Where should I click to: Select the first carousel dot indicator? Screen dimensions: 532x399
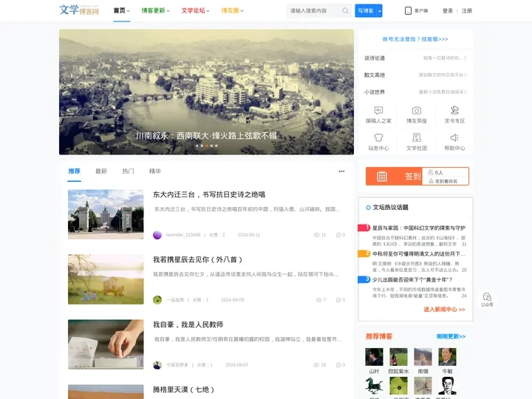[197, 146]
